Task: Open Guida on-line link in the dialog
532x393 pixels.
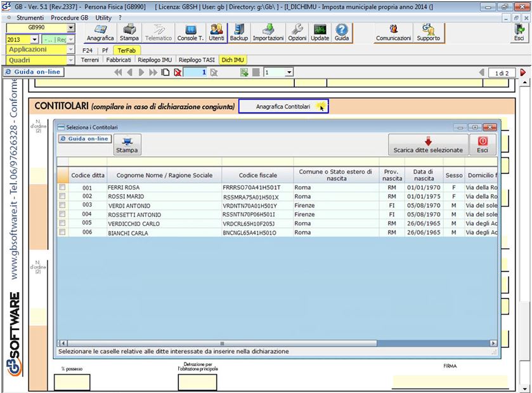Action: click(x=84, y=138)
